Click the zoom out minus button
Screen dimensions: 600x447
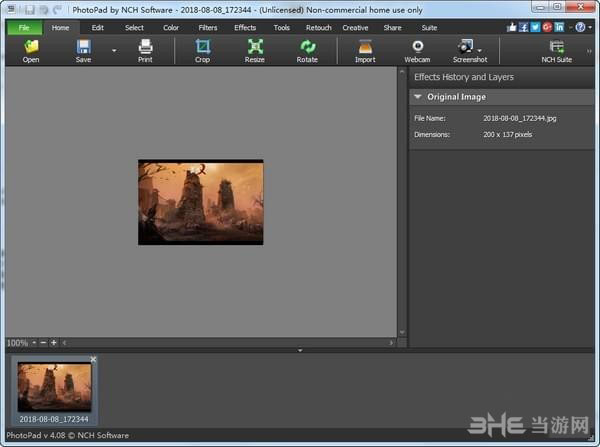click(43, 343)
